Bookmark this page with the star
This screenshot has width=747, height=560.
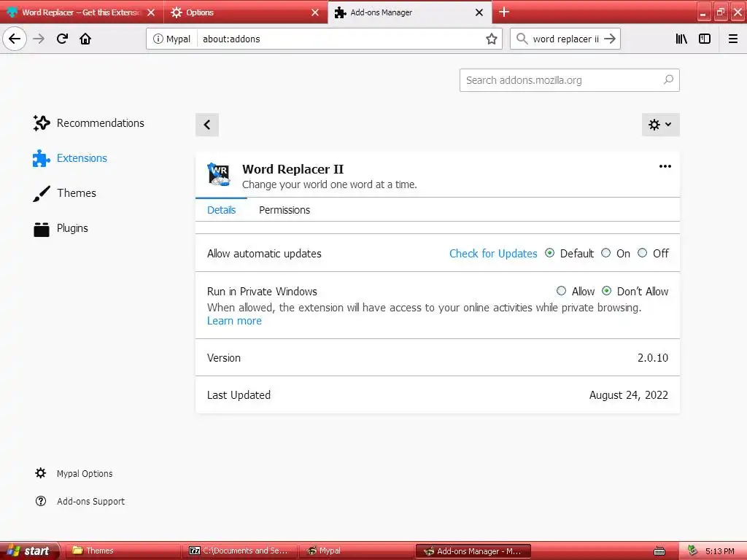pyautogui.click(x=492, y=39)
